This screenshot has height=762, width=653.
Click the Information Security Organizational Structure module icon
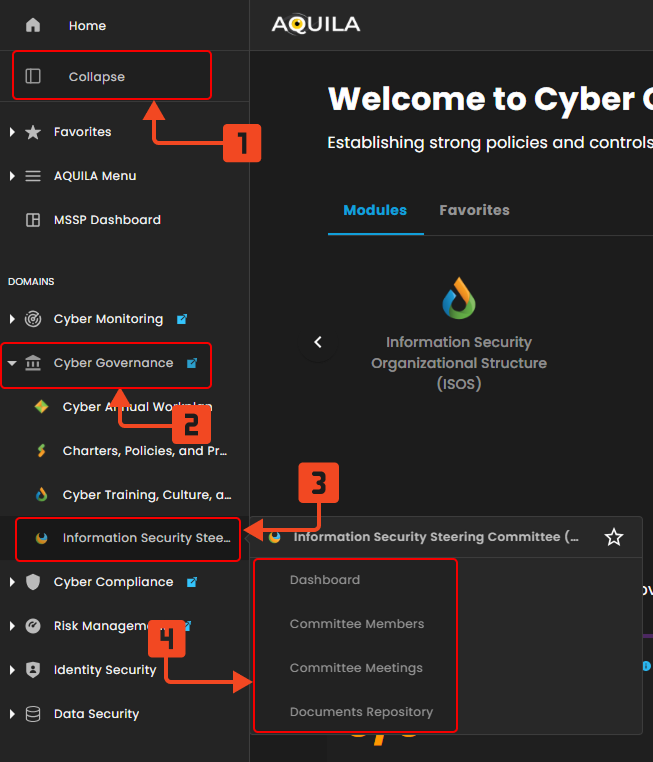tap(459, 298)
